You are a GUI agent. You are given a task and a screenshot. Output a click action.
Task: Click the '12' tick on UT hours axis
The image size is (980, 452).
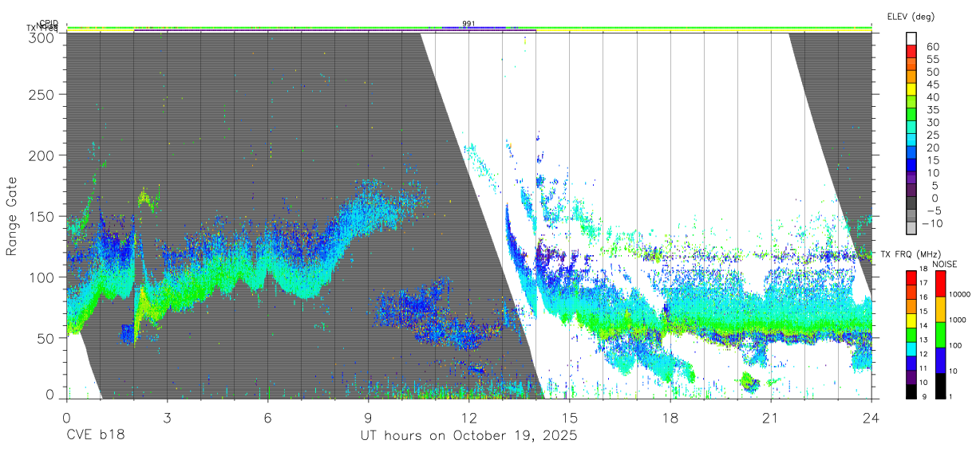(x=468, y=418)
